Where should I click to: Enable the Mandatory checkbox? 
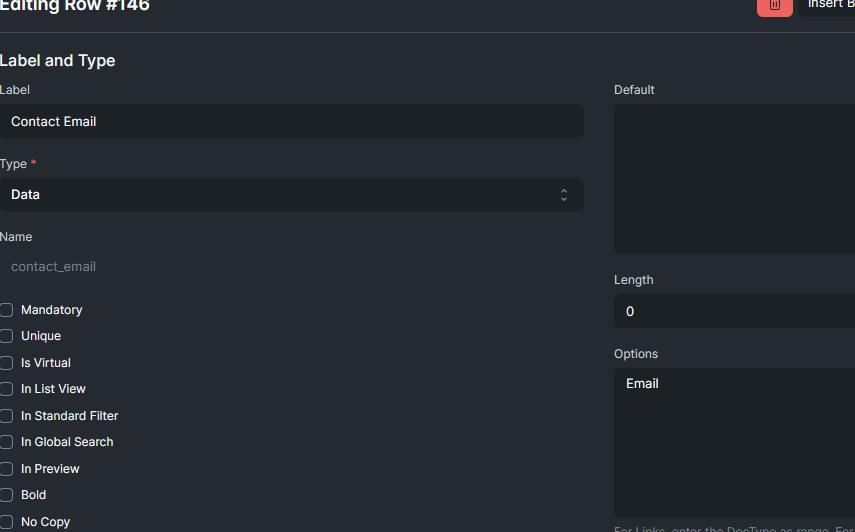pyautogui.click(x=7, y=310)
